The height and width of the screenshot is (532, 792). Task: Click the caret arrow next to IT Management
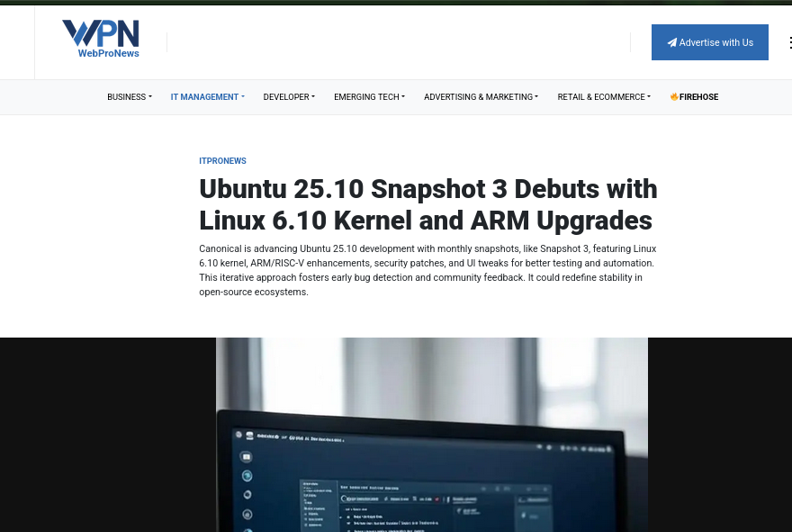coord(243,97)
